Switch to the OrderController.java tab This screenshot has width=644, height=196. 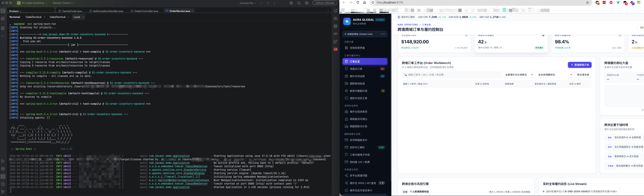(x=144, y=11)
